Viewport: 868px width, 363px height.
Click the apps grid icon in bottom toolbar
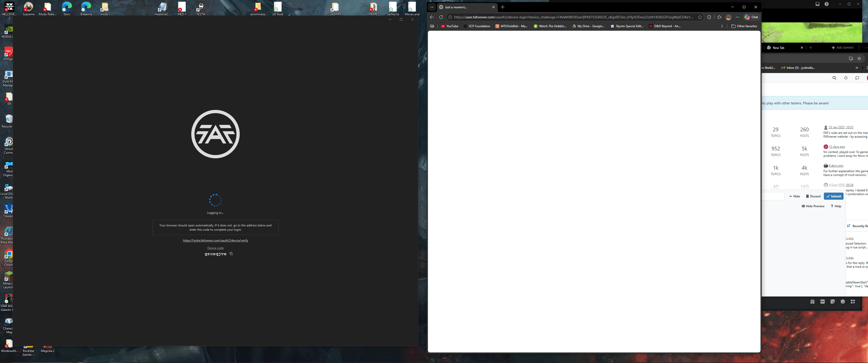tap(853, 302)
